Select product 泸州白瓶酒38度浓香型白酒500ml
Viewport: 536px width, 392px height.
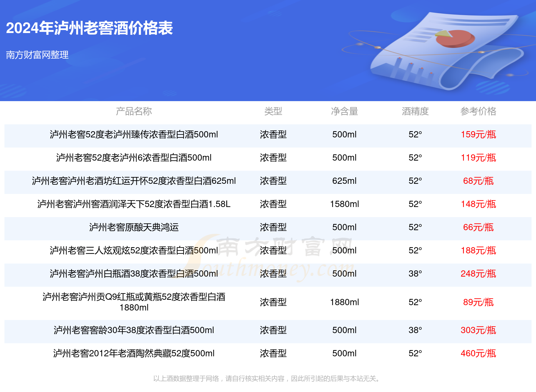pos(134,274)
